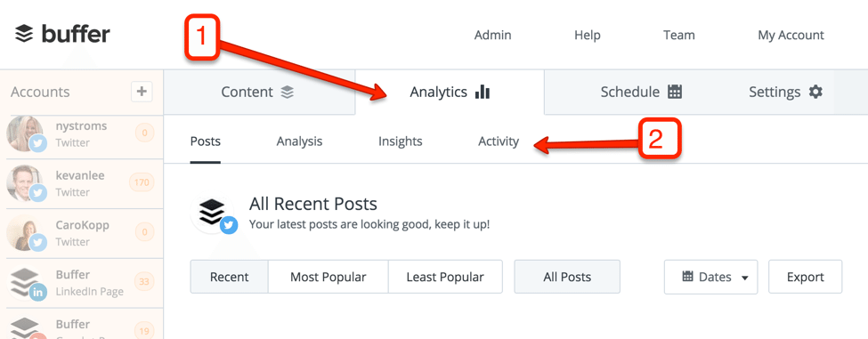Open the Team menu
The height and width of the screenshot is (339, 868).
678,36
